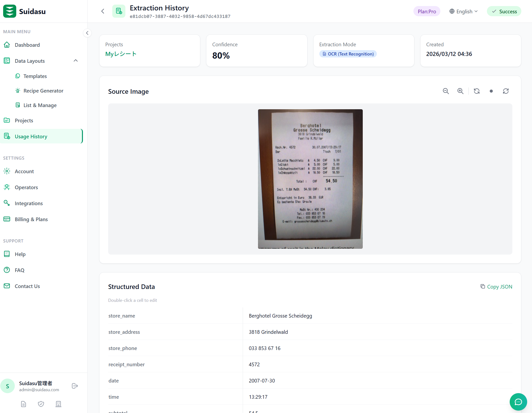This screenshot has height=413, width=532.
Task: Click the reset dot icon in image toolbar
Action: point(491,91)
